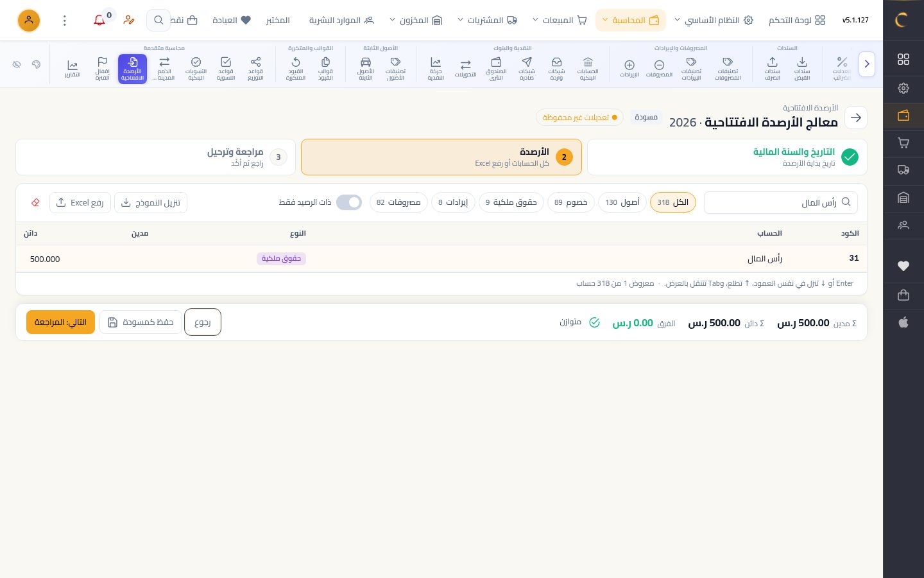
Task: Open سندات الصرف payment vouchers
Action: [772, 69]
